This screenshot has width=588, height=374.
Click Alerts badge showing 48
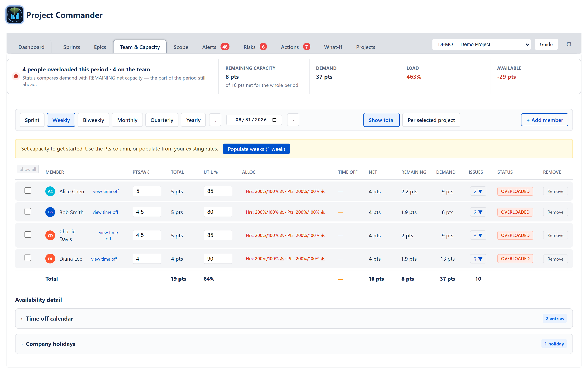225,47
